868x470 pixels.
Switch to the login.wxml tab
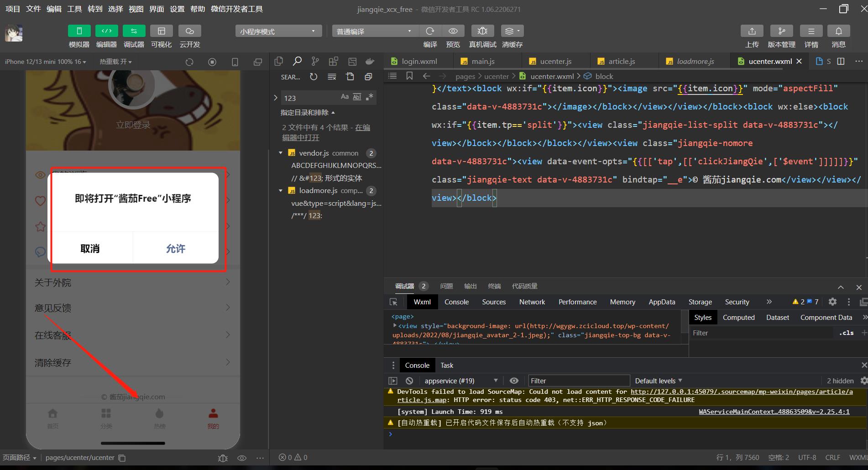click(419, 61)
